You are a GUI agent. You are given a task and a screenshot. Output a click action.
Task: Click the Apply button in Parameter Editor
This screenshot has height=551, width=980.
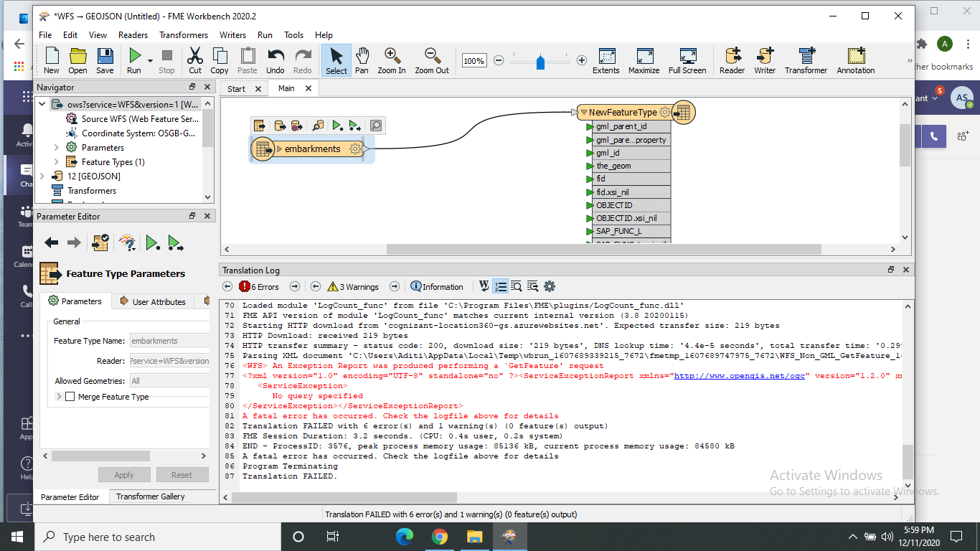(x=124, y=475)
